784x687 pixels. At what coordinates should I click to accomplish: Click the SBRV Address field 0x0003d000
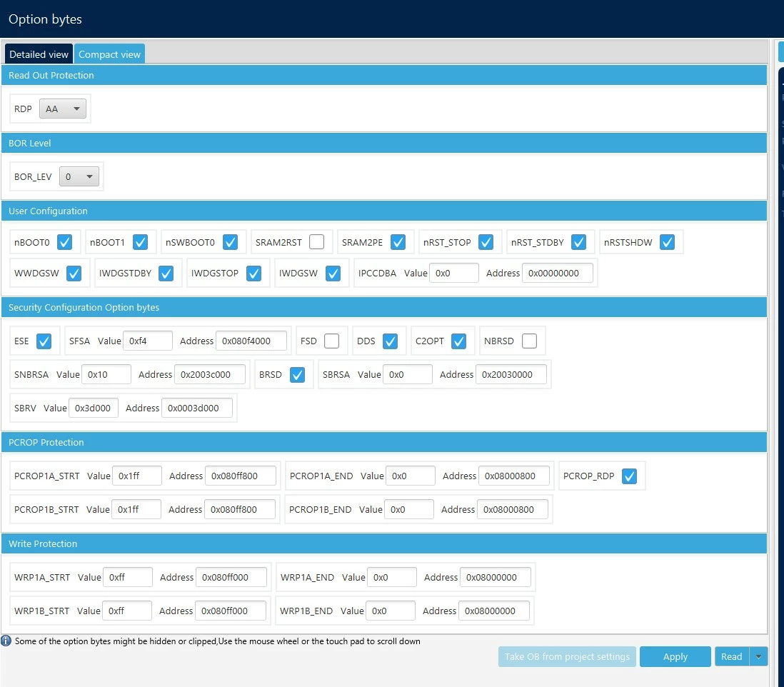[x=197, y=408]
